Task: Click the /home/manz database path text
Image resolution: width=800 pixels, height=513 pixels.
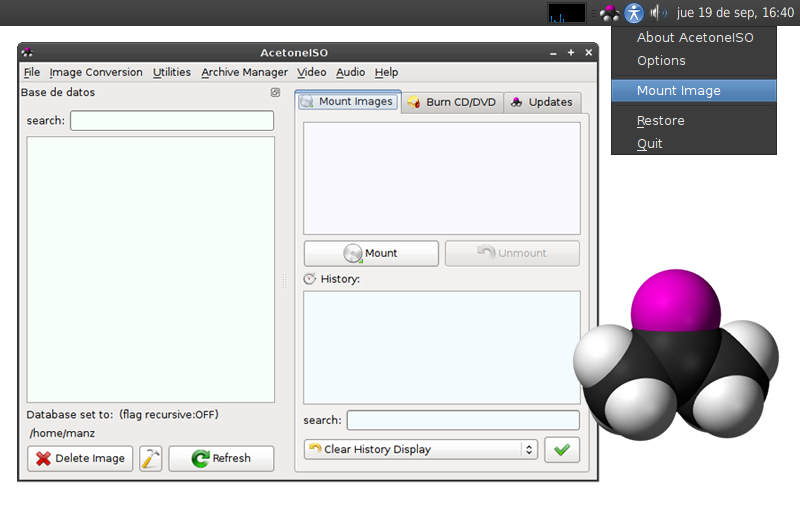Action: (62, 433)
